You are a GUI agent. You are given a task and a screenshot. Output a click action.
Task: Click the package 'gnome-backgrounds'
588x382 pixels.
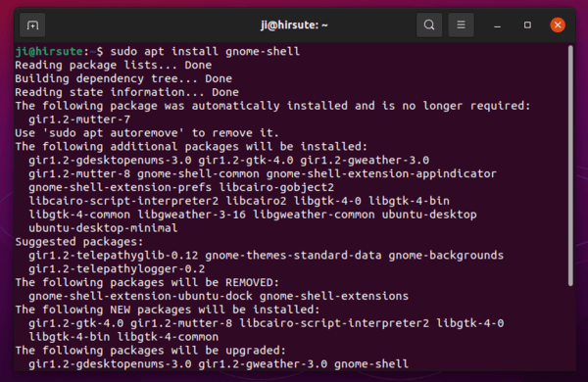[x=446, y=255]
